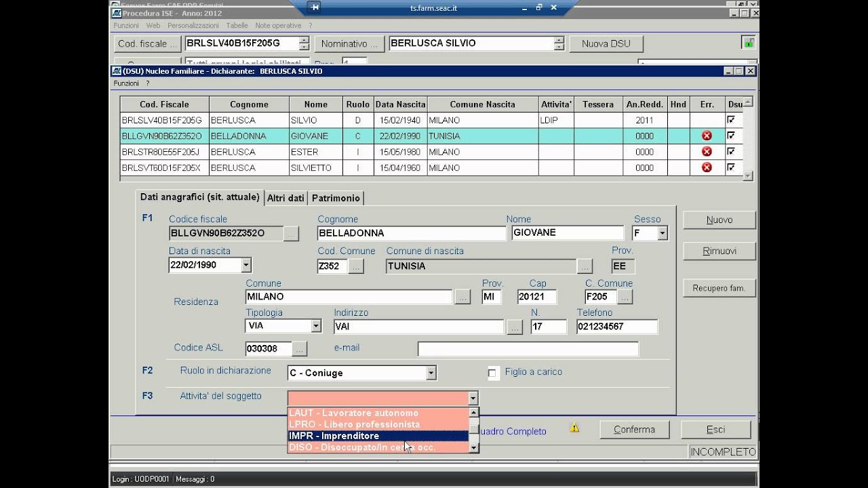The image size is (868, 488).
Task: Click the green lock icon at top right
Action: (x=748, y=43)
